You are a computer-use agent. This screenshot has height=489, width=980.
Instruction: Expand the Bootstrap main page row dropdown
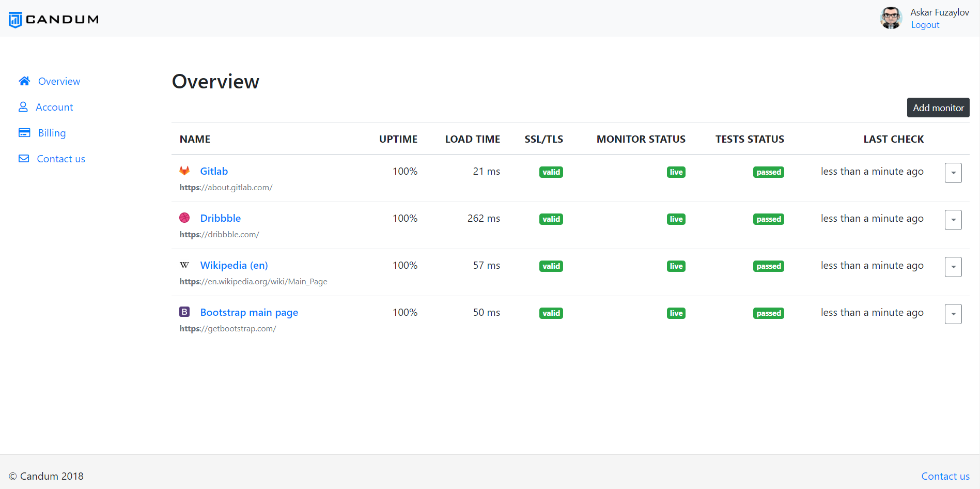(x=953, y=314)
